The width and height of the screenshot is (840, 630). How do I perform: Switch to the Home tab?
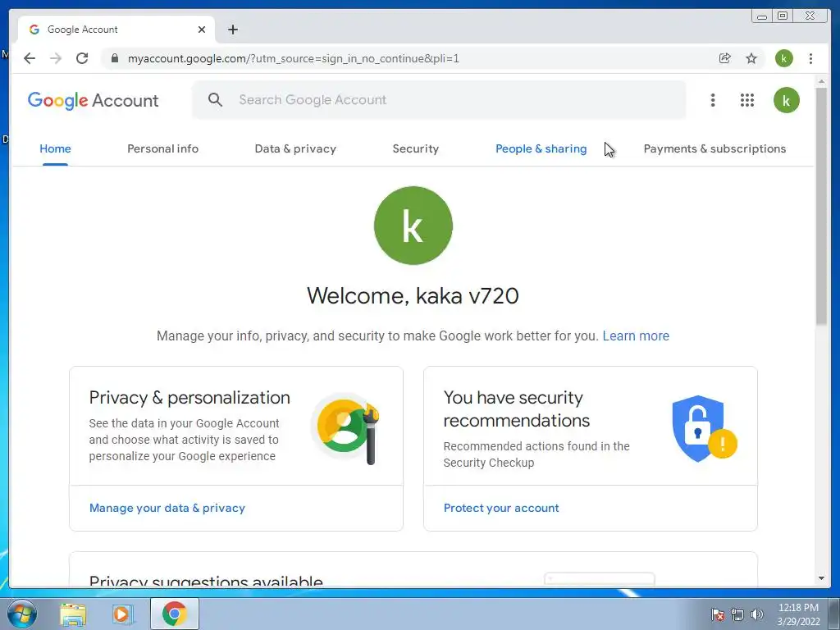55,149
